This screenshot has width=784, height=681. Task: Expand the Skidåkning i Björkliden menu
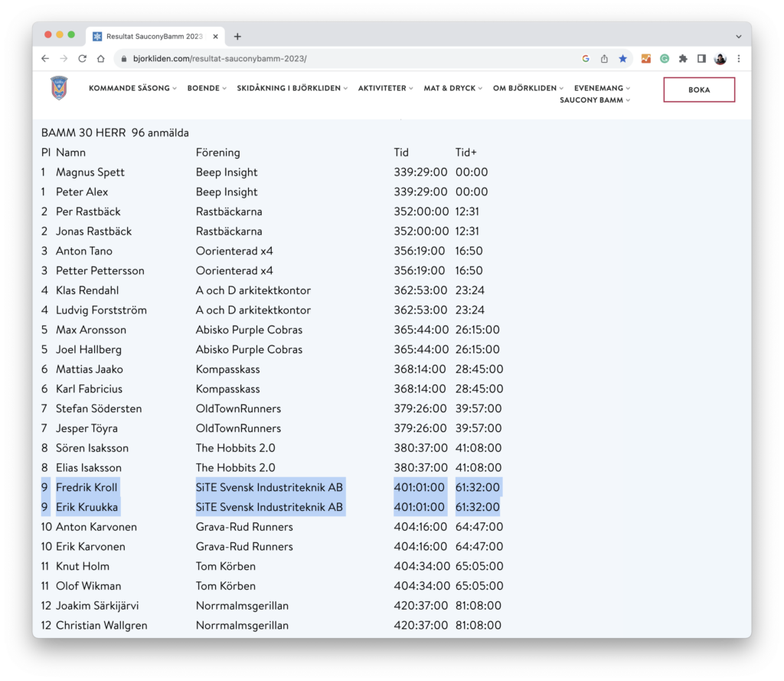pos(292,88)
